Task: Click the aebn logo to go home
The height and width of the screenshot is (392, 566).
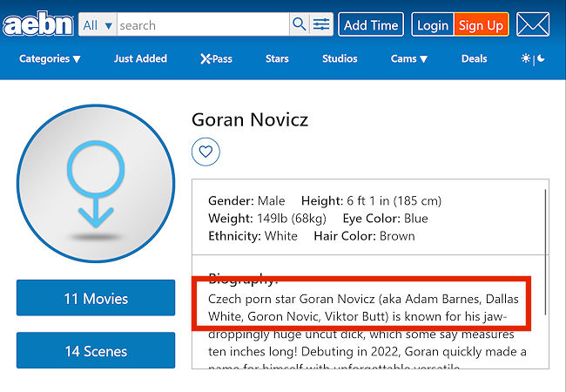Action: tap(38, 24)
